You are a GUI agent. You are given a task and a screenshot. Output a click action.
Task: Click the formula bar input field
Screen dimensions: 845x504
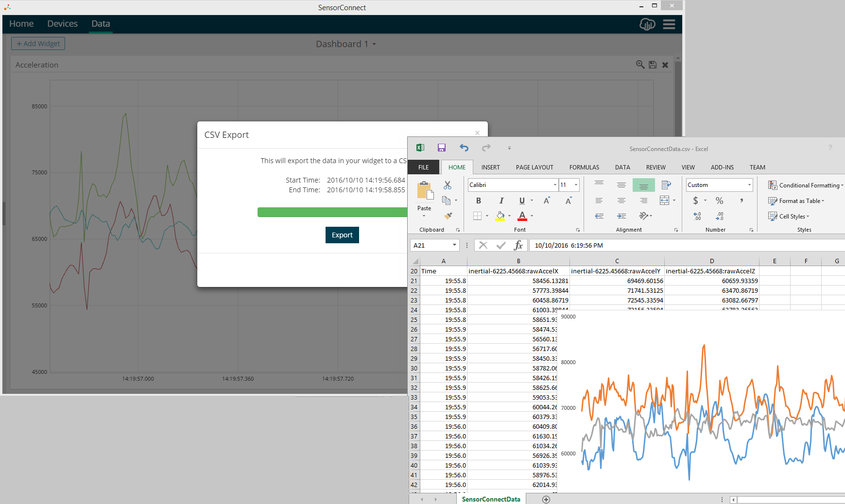click(x=680, y=245)
